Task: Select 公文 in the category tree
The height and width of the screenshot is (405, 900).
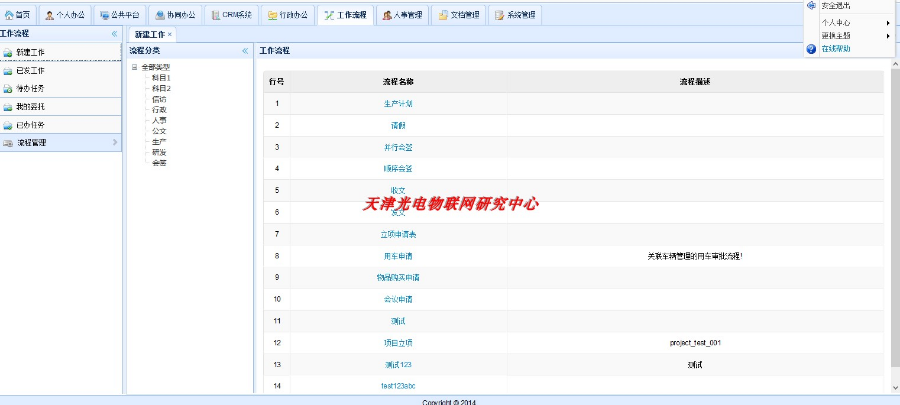Action: 159,131
